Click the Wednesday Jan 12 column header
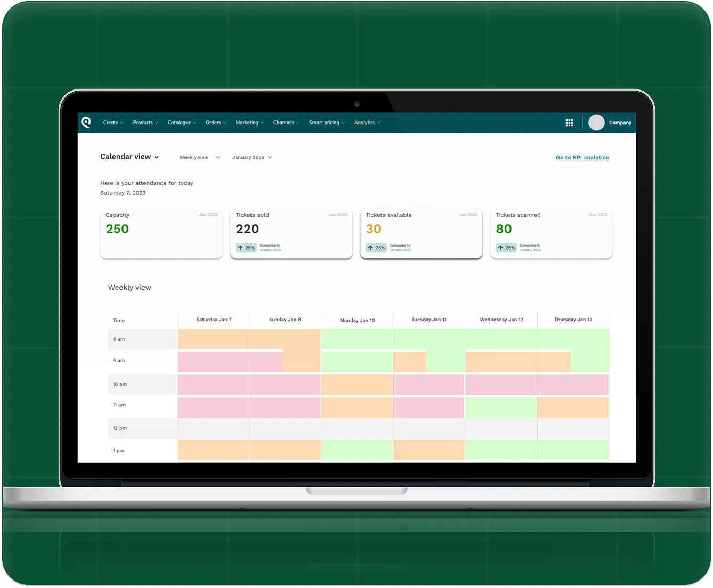Screen dimensions: 713x588 [501, 320]
